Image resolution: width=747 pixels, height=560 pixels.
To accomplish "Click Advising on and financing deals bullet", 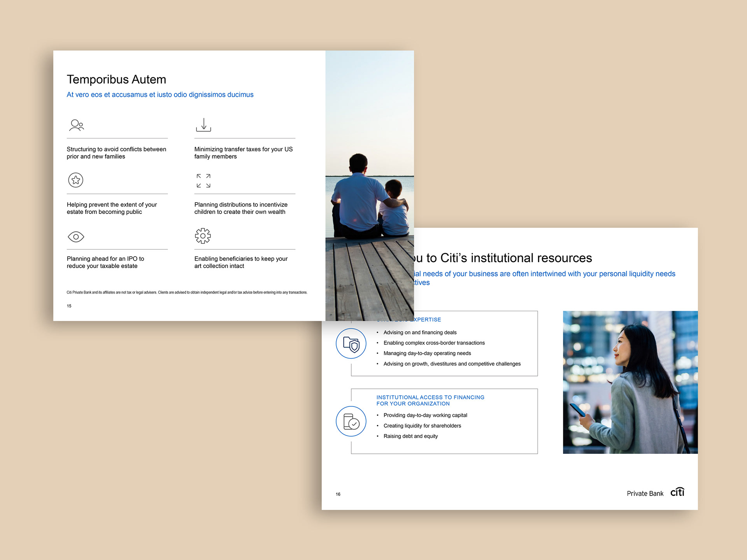I will 420,332.
